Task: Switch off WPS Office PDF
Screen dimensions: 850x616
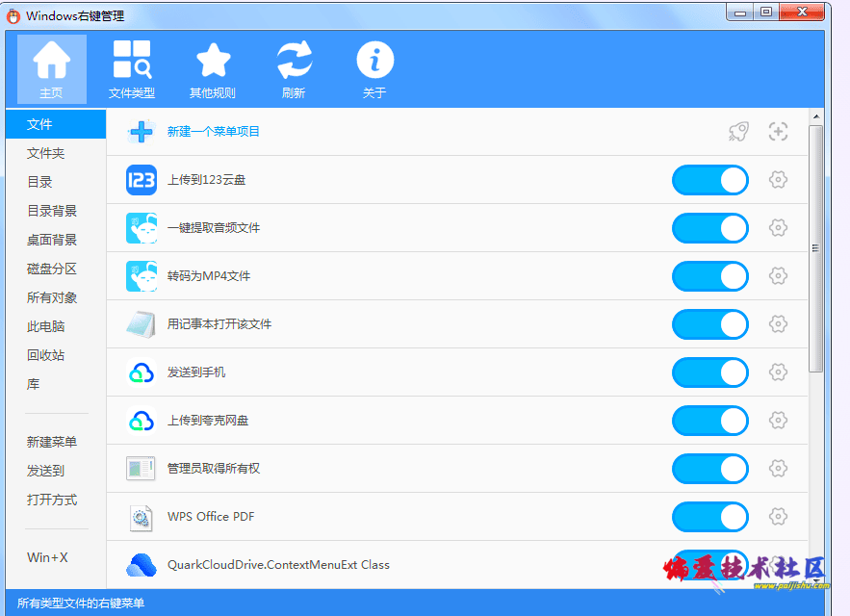Action: pyautogui.click(x=710, y=517)
